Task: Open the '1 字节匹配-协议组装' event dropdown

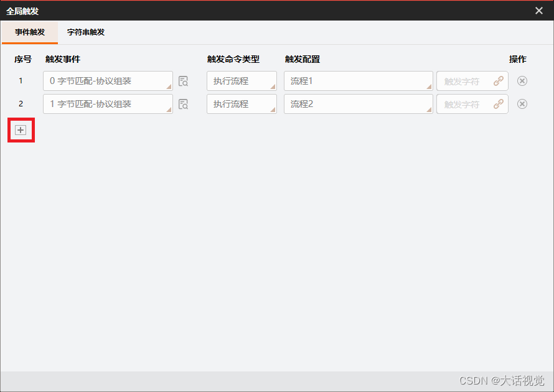Action: click(x=108, y=104)
